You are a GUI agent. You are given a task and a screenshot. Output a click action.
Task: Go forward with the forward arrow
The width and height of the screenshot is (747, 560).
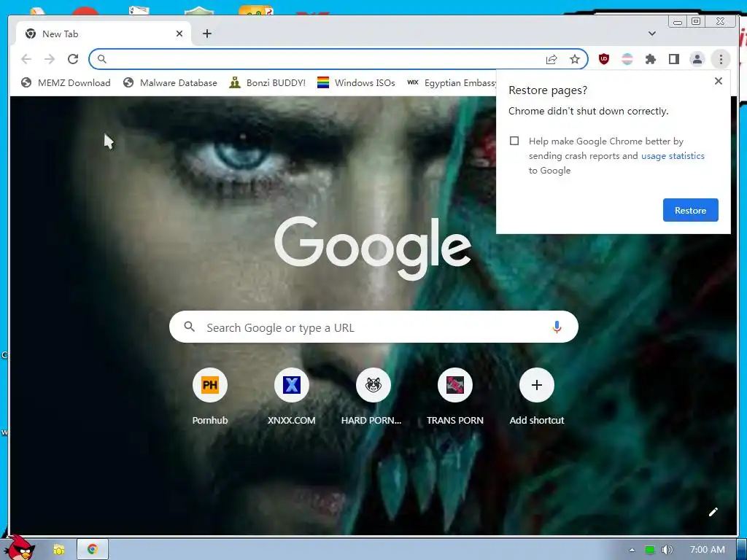click(x=50, y=59)
